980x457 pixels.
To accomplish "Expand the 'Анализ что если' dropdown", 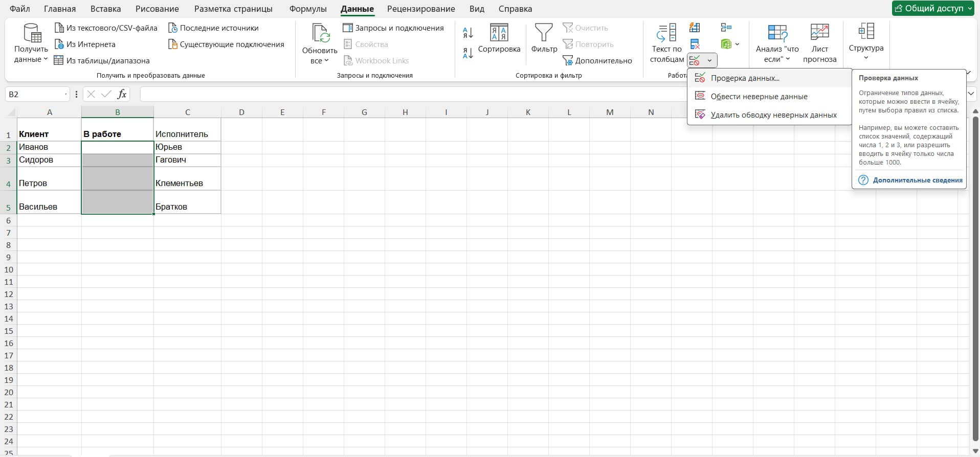I will [776, 54].
